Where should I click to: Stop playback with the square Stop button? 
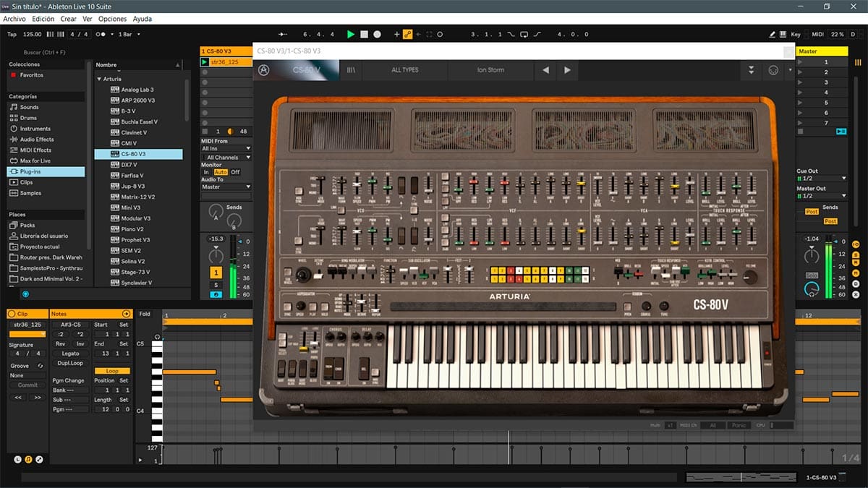[364, 34]
